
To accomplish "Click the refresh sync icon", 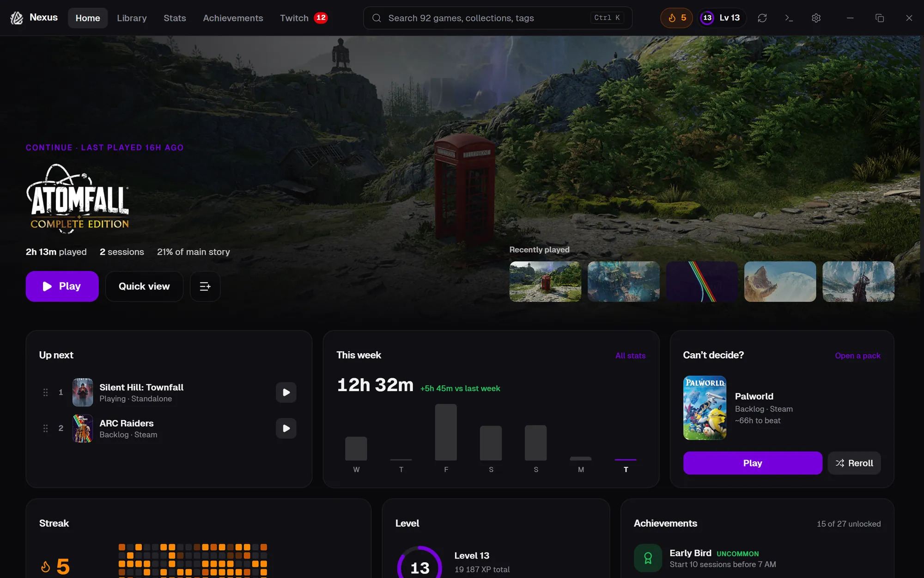I will click(762, 18).
